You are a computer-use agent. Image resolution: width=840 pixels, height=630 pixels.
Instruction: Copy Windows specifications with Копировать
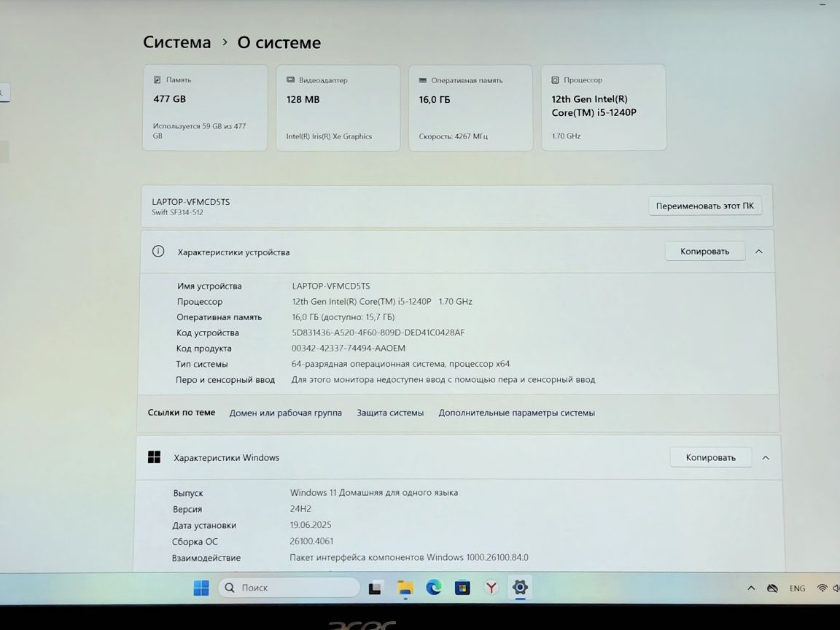pos(711,457)
